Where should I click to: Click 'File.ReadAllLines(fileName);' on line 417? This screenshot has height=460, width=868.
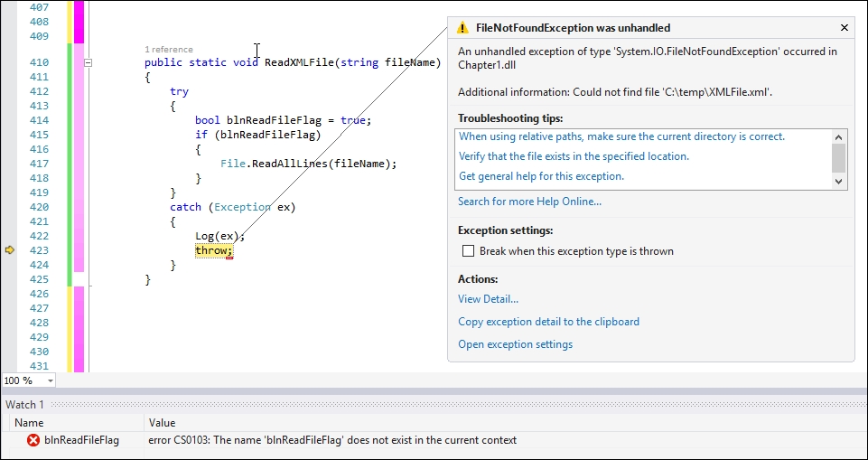(x=308, y=164)
